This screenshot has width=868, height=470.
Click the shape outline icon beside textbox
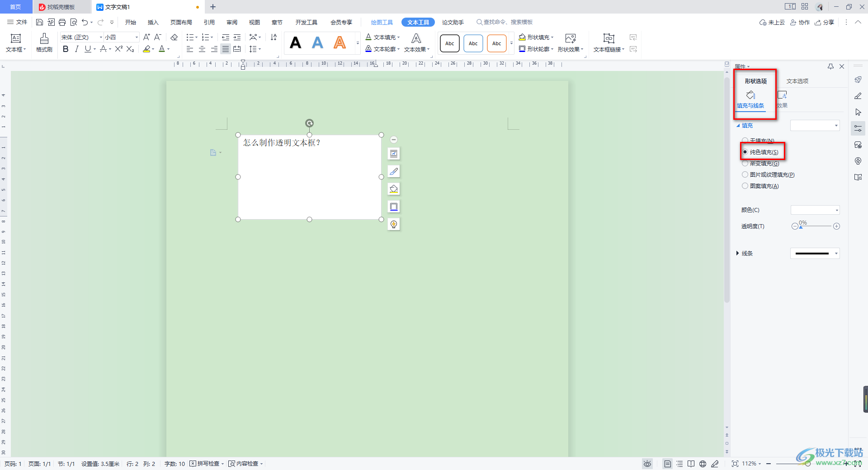pos(394,207)
